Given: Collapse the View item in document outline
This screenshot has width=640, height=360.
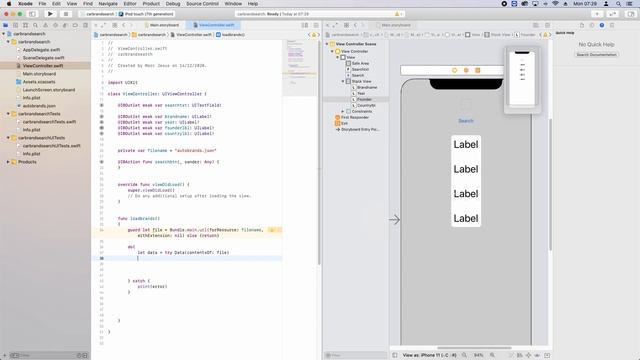Looking at the screenshot, I should pos(338,57).
